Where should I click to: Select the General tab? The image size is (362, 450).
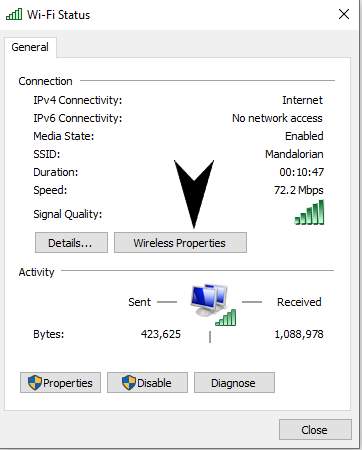click(30, 47)
